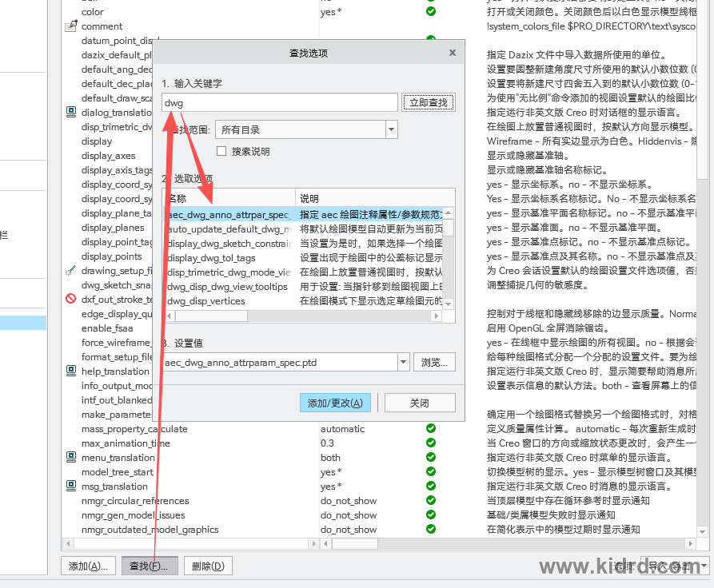This screenshot has height=588, width=714.
Task: Click the msg_translation option icon
Action: coord(71,486)
